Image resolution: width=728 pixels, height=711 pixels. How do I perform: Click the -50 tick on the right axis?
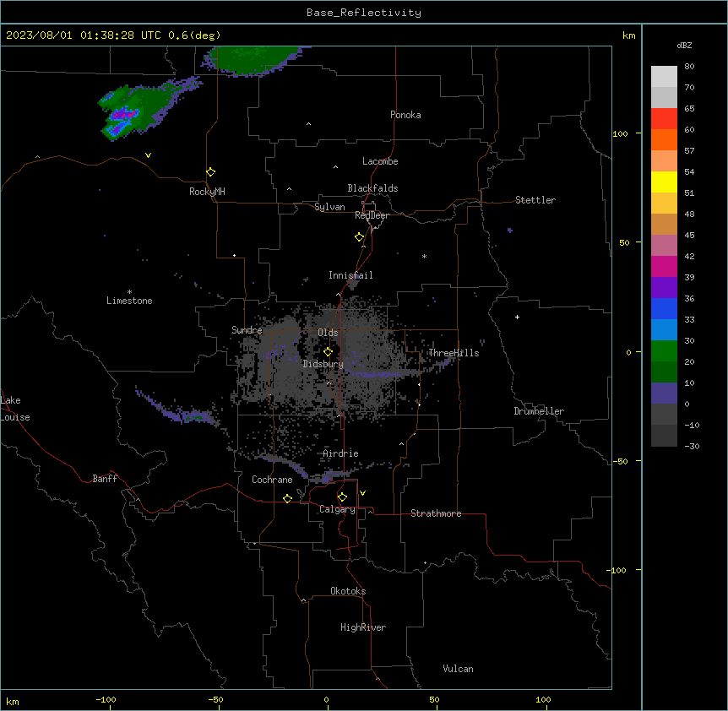pyautogui.click(x=620, y=461)
